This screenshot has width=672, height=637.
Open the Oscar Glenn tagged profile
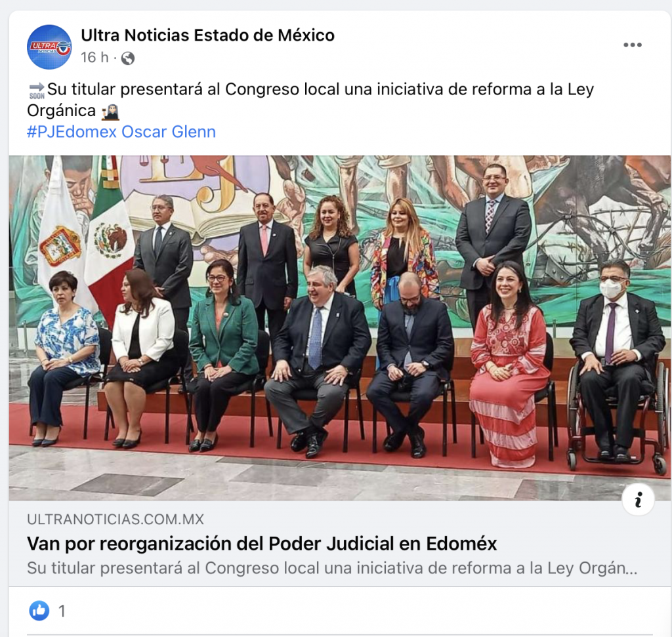[x=169, y=132]
